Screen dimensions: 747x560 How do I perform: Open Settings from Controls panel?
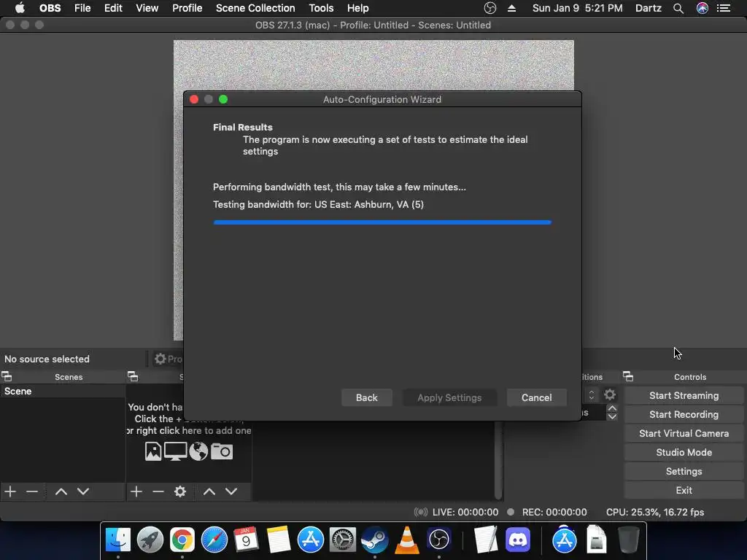click(x=684, y=472)
